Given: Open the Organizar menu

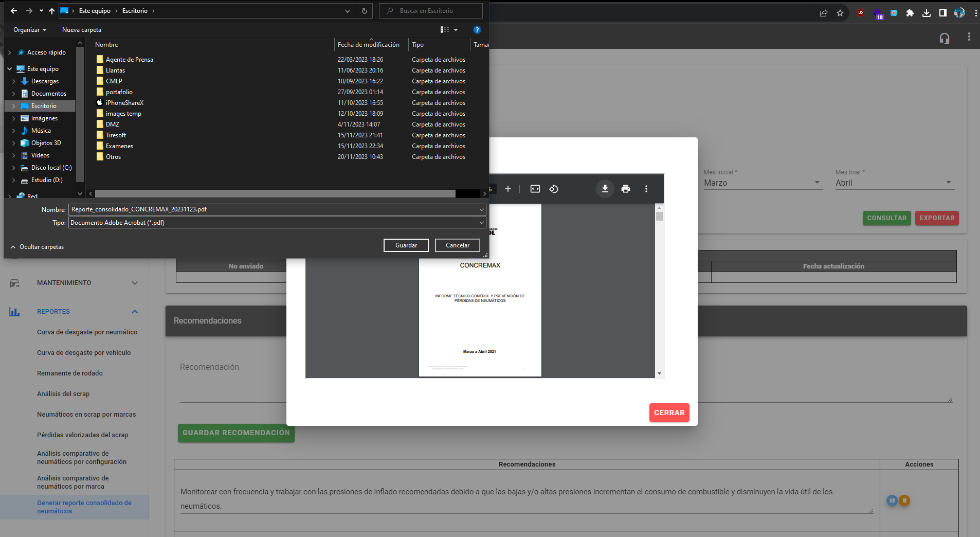Looking at the screenshot, I should click(x=29, y=30).
